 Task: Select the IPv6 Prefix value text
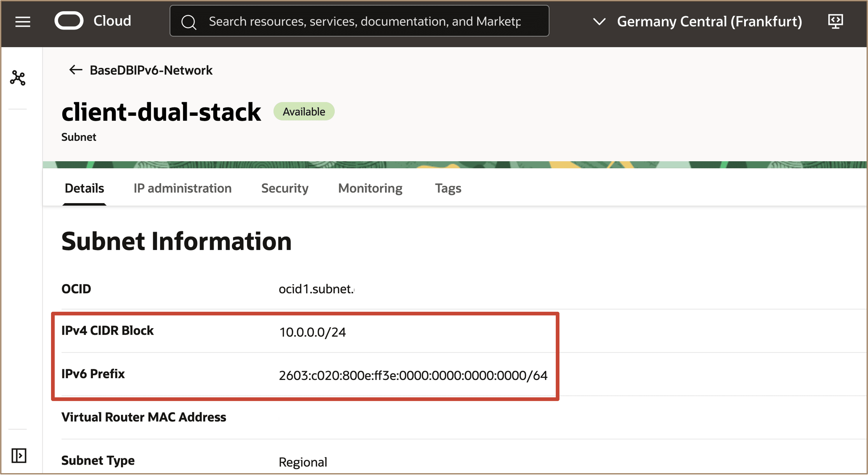click(413, 376)
